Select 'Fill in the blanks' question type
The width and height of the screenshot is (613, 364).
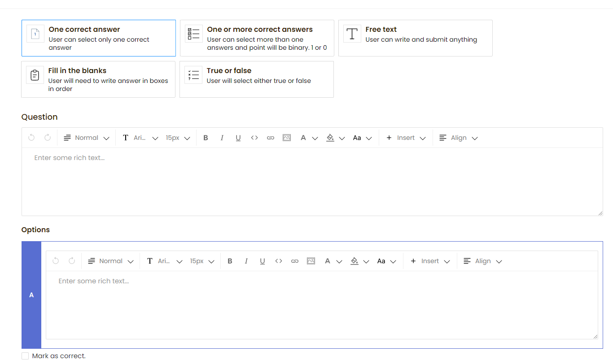[98, 79]
